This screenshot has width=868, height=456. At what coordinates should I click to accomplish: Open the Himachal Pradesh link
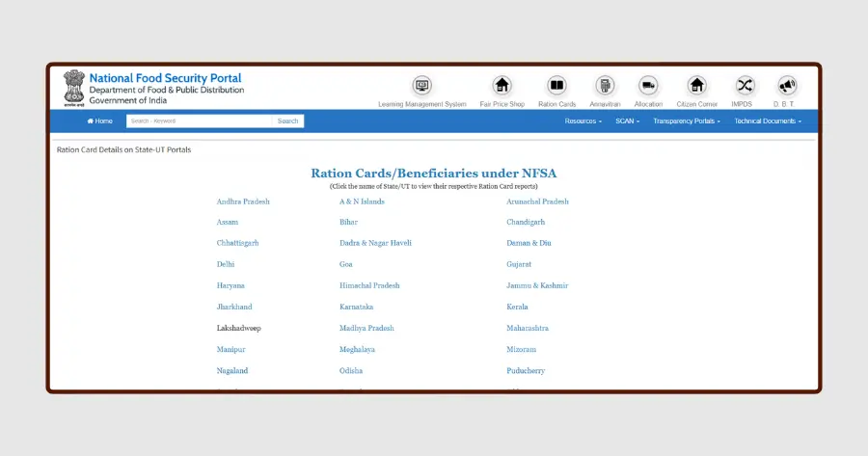pos(369,285)
